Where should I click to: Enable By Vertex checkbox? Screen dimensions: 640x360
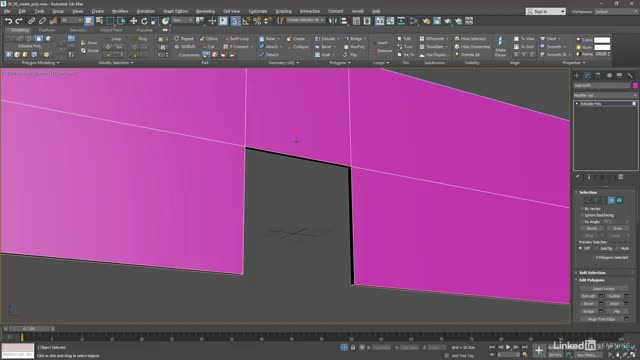tap(582, 209)
